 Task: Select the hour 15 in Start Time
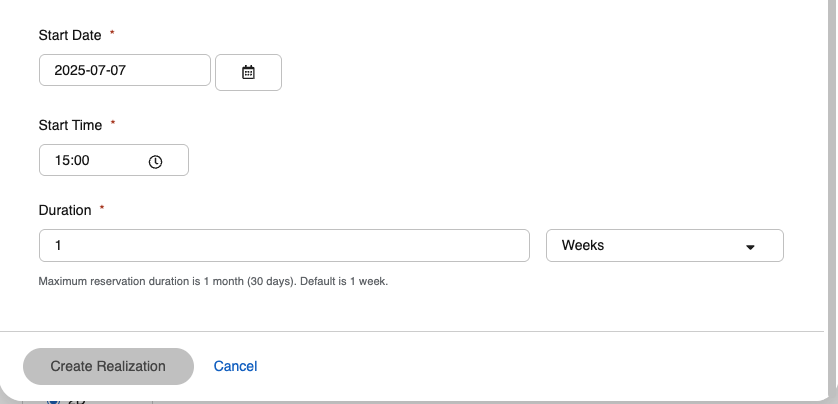pyautogui.click(x=62, y=161)
